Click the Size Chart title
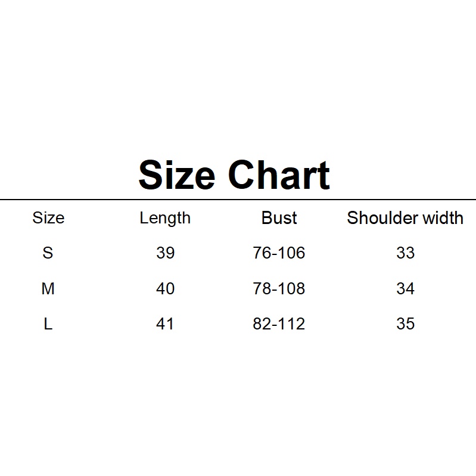 coord(234,175)
